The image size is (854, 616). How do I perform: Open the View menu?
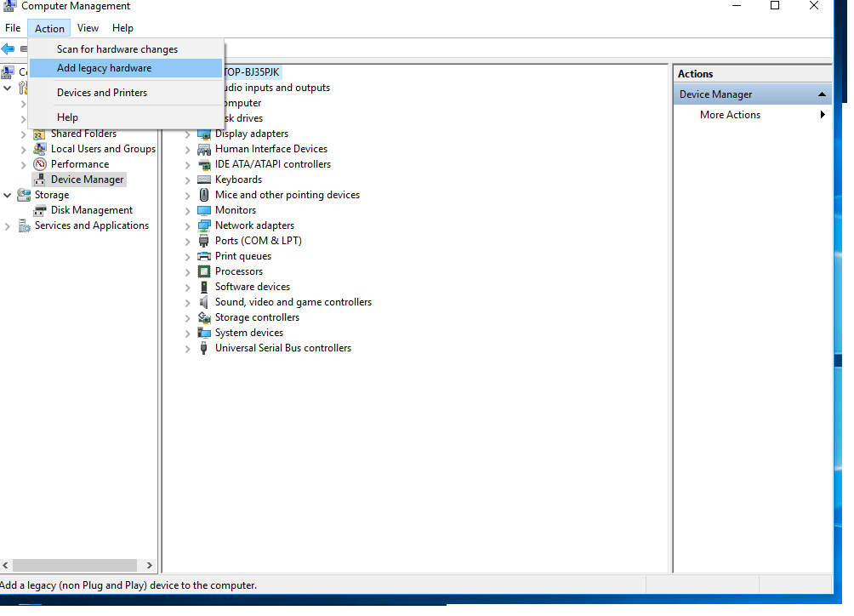(88, 28)
